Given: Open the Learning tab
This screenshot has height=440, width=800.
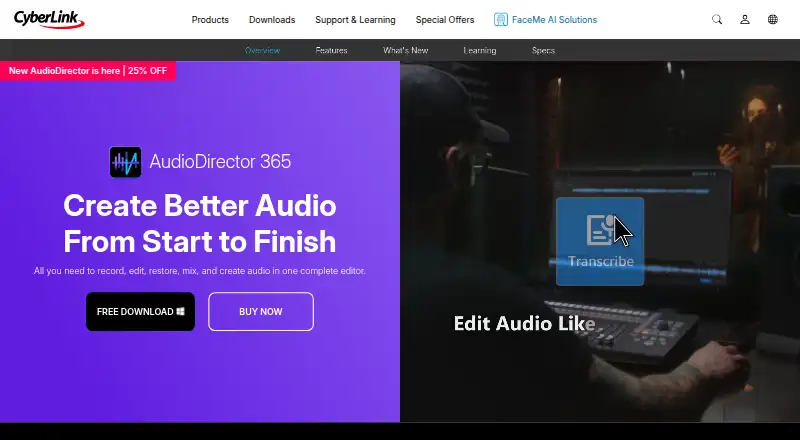Looking at the screenshot, I should click(480, 51).
